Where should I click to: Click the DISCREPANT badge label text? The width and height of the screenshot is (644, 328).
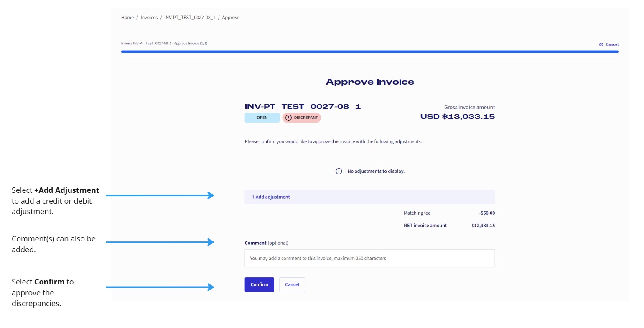(x=306, y=118)
